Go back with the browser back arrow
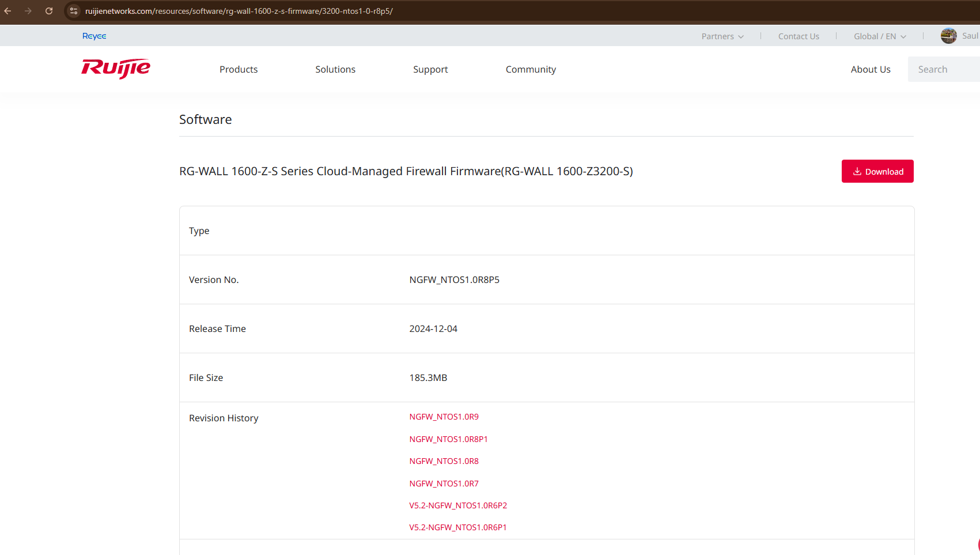 coord(8,11)
